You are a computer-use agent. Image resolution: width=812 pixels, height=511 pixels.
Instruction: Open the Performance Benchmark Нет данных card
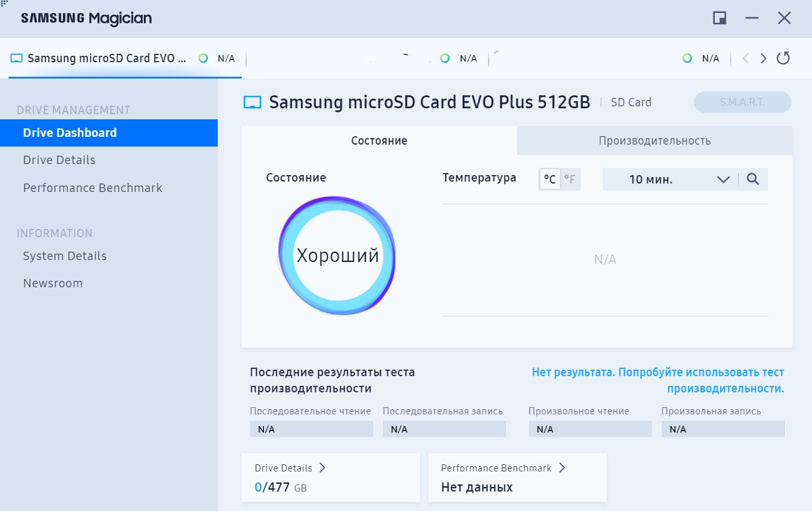point(517,477)
